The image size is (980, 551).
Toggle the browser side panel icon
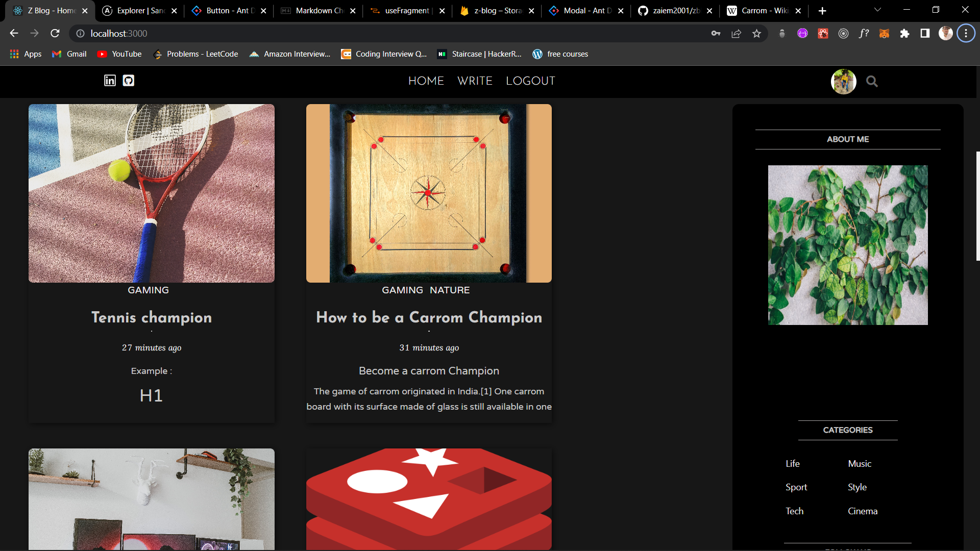tap(925, 34)
